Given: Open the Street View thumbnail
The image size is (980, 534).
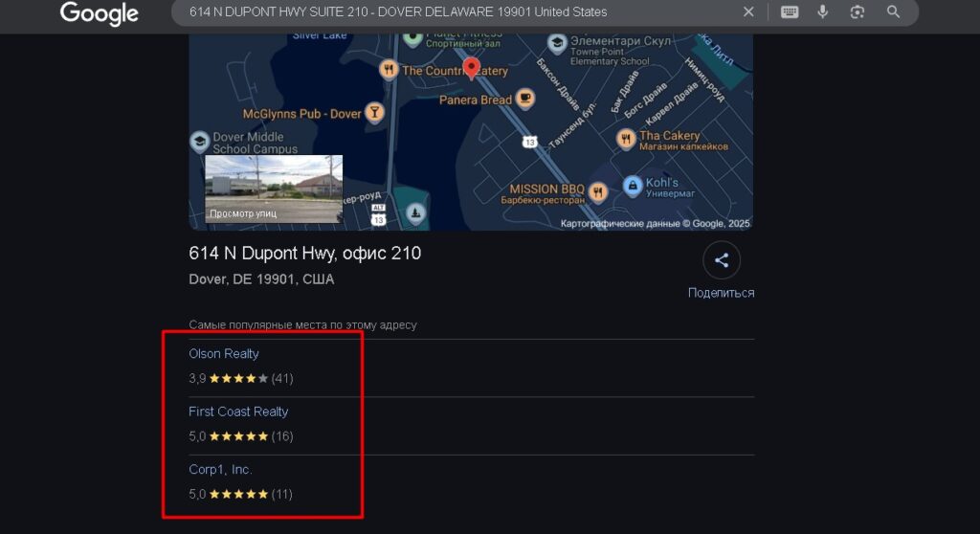Looking at the screenshot, I should [x=274, y=189].
